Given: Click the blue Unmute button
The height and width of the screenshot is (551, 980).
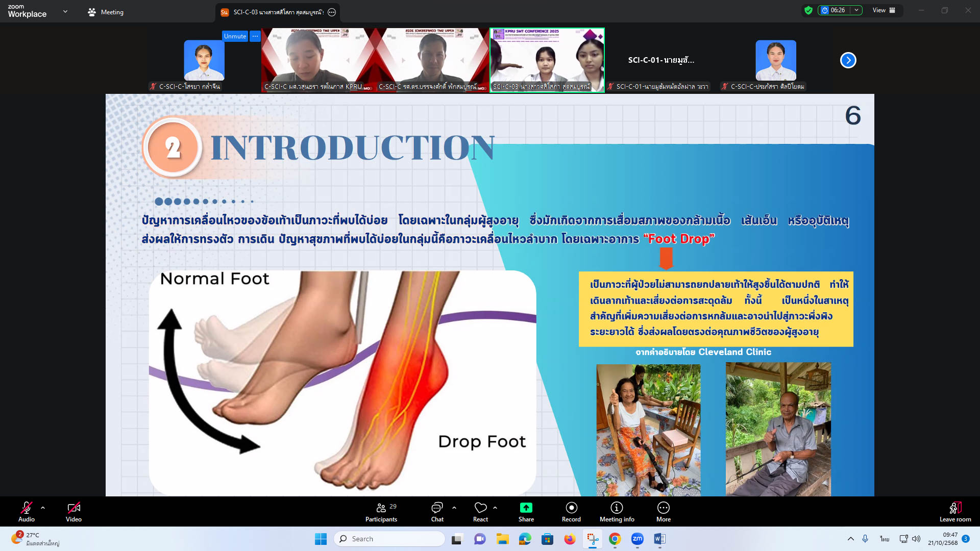Looking at the screenshot, I should pos(235,36).
